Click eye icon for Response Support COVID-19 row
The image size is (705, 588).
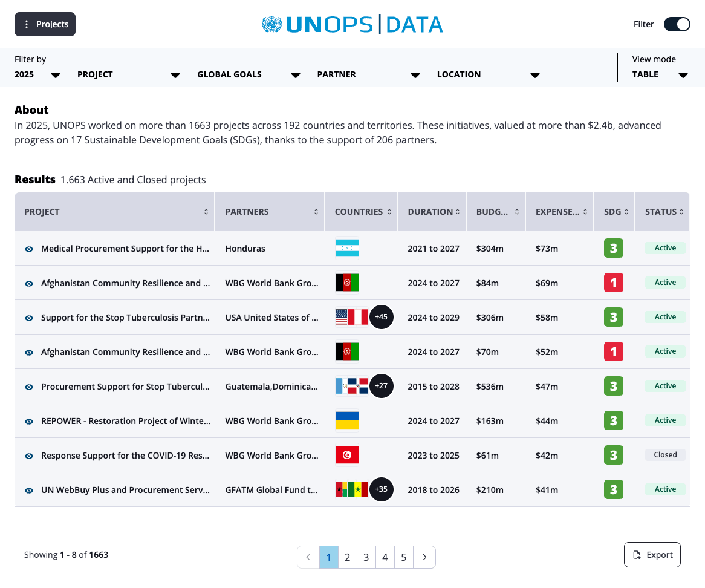29,456
